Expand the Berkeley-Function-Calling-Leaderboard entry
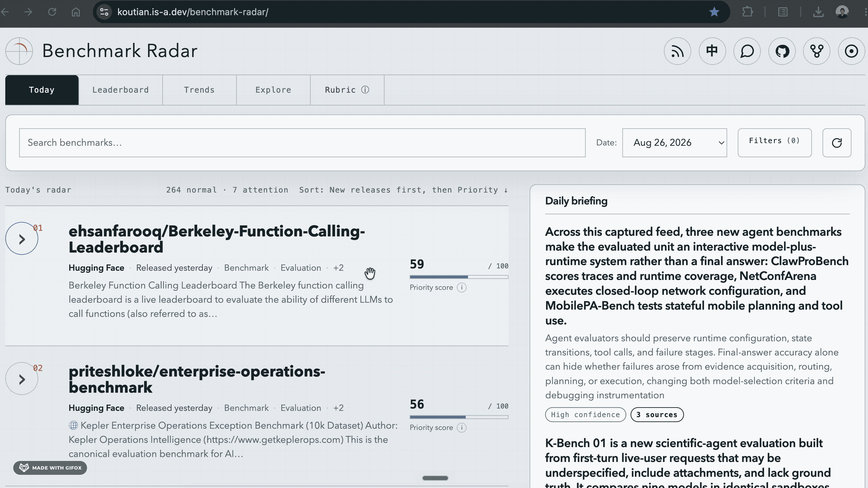This screenshot has width=868, height=488. 22,239
